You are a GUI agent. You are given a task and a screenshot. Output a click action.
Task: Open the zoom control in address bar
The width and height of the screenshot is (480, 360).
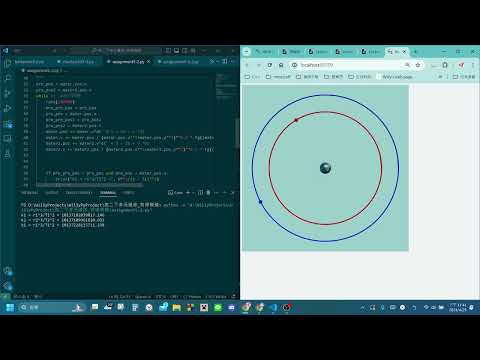pyautogui.click(x=407, y=65)
